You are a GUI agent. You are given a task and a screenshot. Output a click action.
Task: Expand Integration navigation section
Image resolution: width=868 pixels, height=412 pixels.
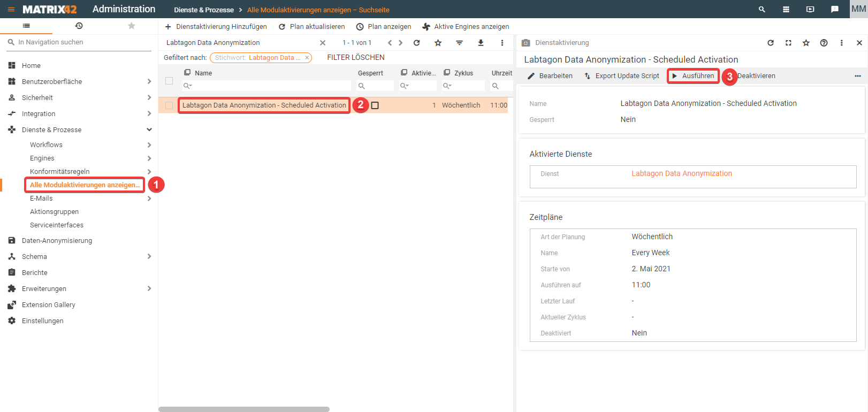click(x=149, y=113)
